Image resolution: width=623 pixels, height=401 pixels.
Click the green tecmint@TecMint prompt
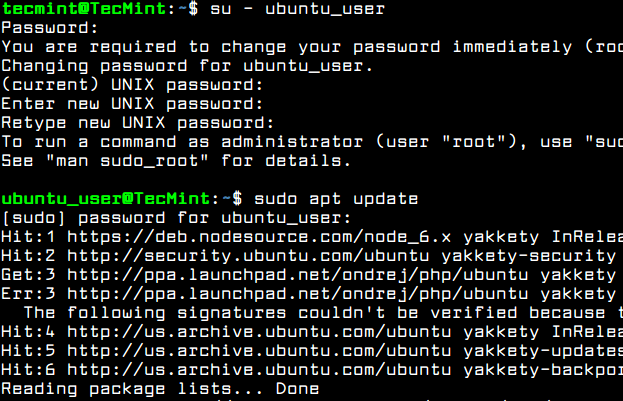point(82,8)
